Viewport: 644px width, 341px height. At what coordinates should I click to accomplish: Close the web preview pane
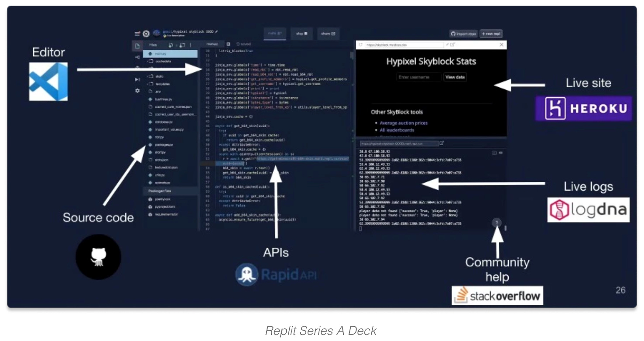[501, 44]
